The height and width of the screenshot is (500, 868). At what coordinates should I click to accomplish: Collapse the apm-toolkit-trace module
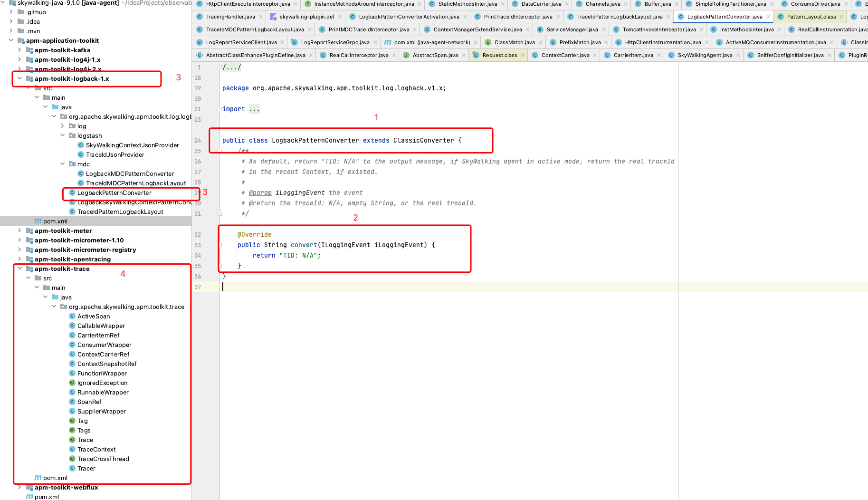(x=19, y=269)
